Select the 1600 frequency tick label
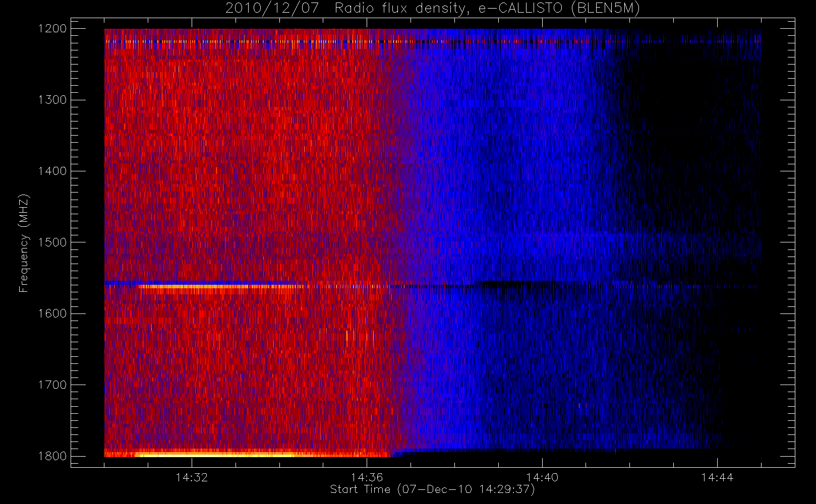 tap(52, 313)
